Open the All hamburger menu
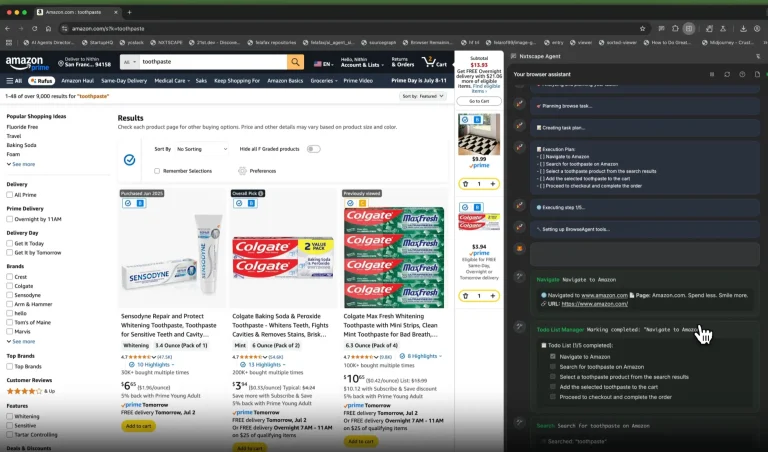 click(14, 81)
